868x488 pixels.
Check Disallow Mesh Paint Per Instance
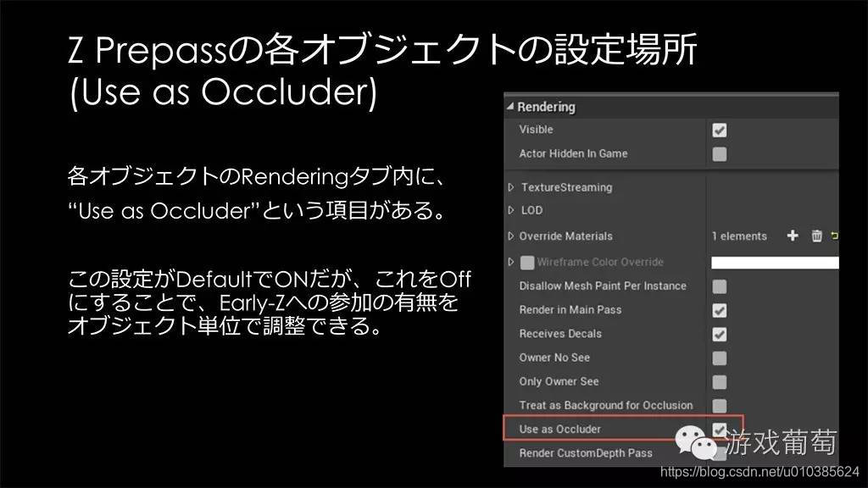click(719, 286)
